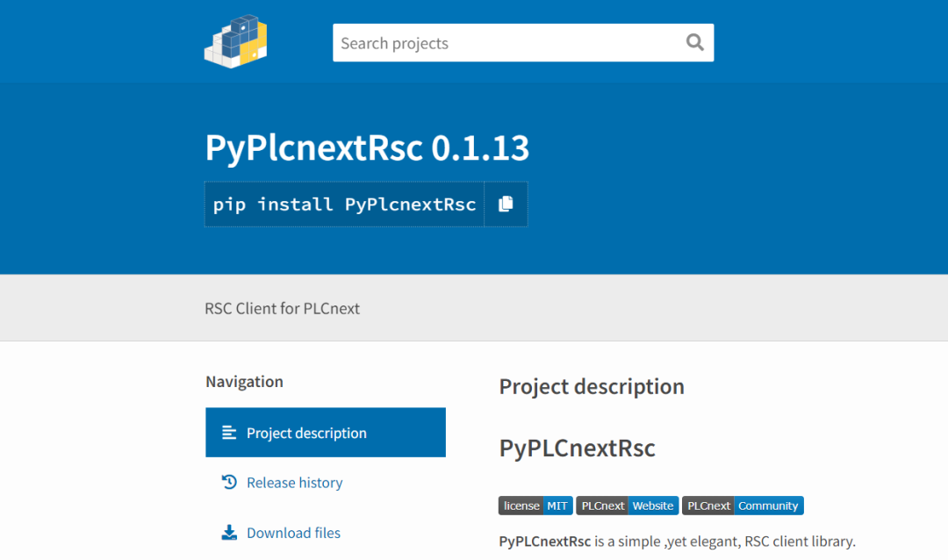Screen dimensions: 948x560
Task: Click the Release history clock icon
Action: point(229,482)
